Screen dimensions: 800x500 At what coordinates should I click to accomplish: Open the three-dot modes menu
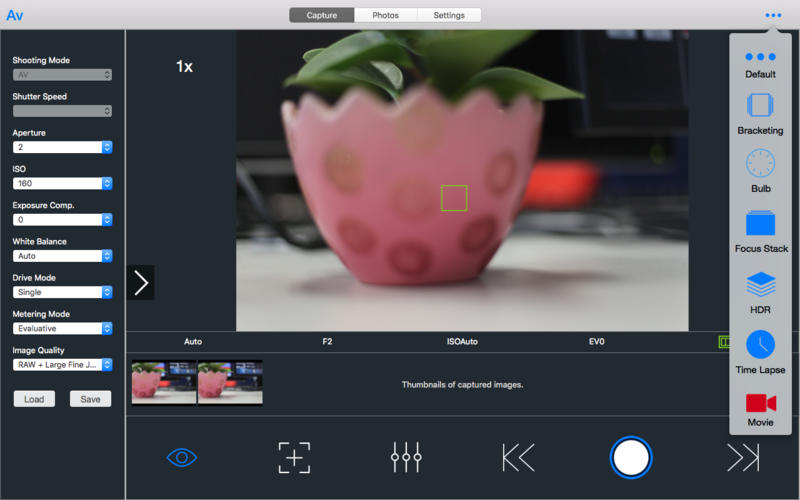[x=773, y=15]
